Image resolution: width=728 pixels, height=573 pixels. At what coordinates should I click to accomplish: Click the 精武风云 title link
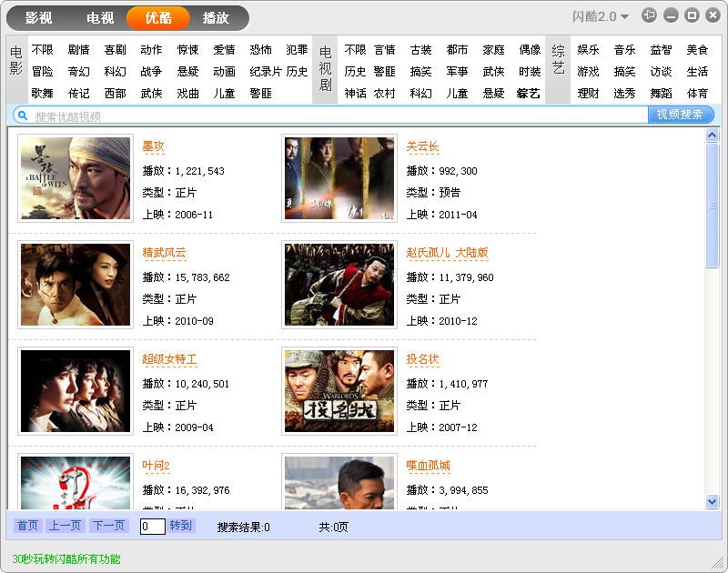coord(164,253)
